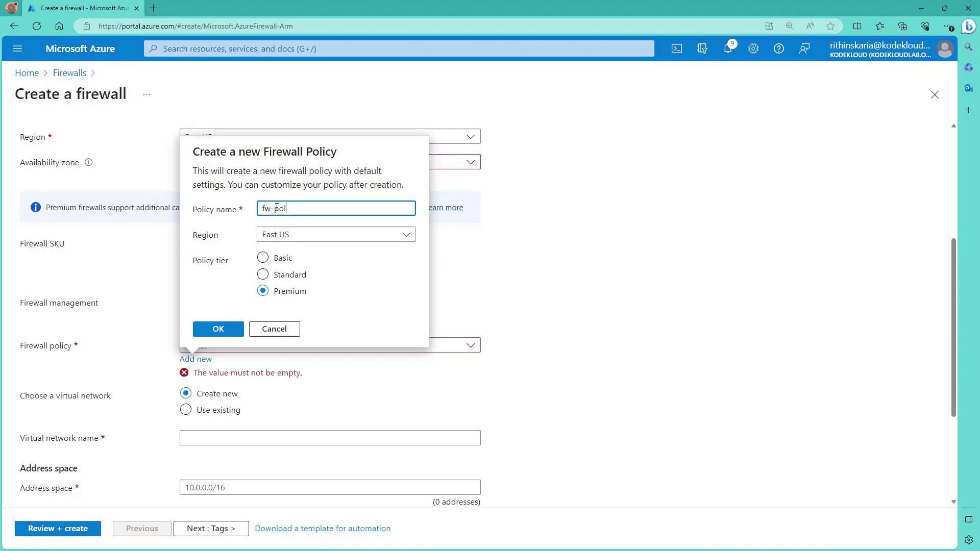The height and width of the screenshot is (551, 980).
Task: Select Standard policy tier
Action: (x=263, y=274)
